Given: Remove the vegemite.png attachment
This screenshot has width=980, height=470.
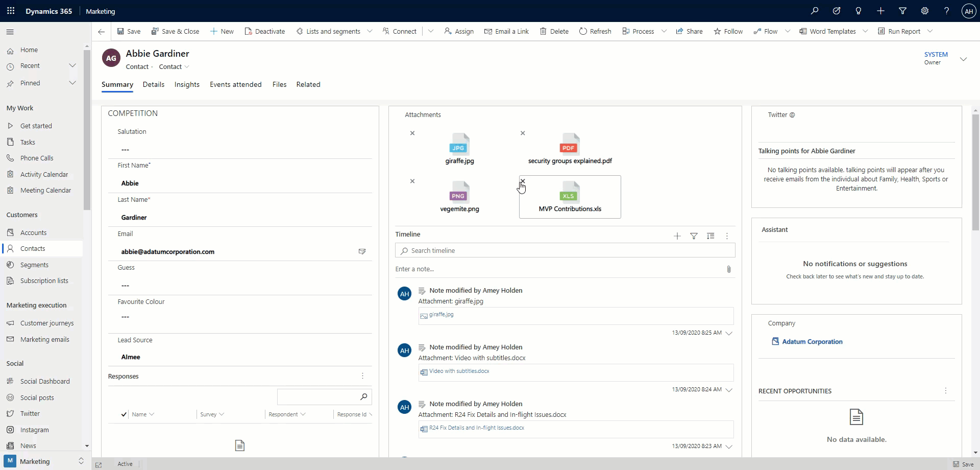Looking at the screenshot, I should pyautogui.click(x=412, y=181).
